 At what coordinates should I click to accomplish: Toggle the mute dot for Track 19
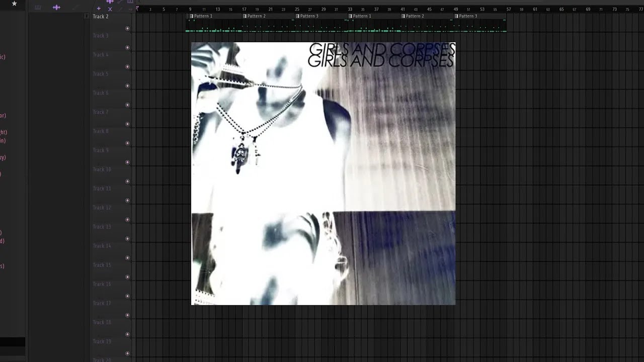[127, 353]
